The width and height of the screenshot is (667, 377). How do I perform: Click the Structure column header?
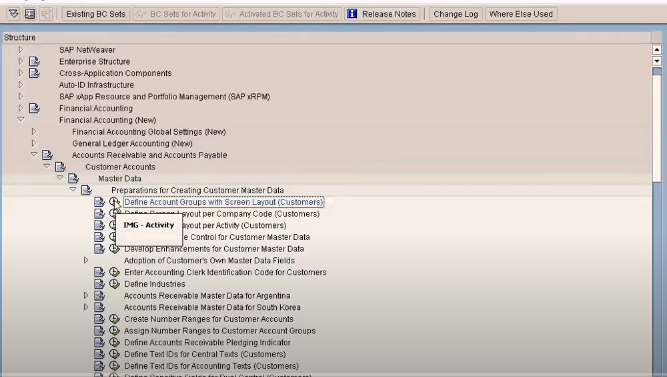point(326,37)
